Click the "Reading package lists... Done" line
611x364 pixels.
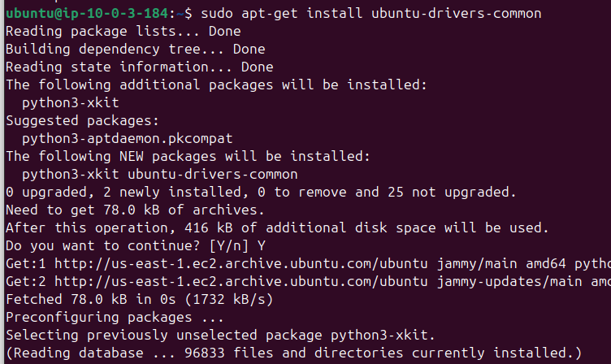[123, 32]
